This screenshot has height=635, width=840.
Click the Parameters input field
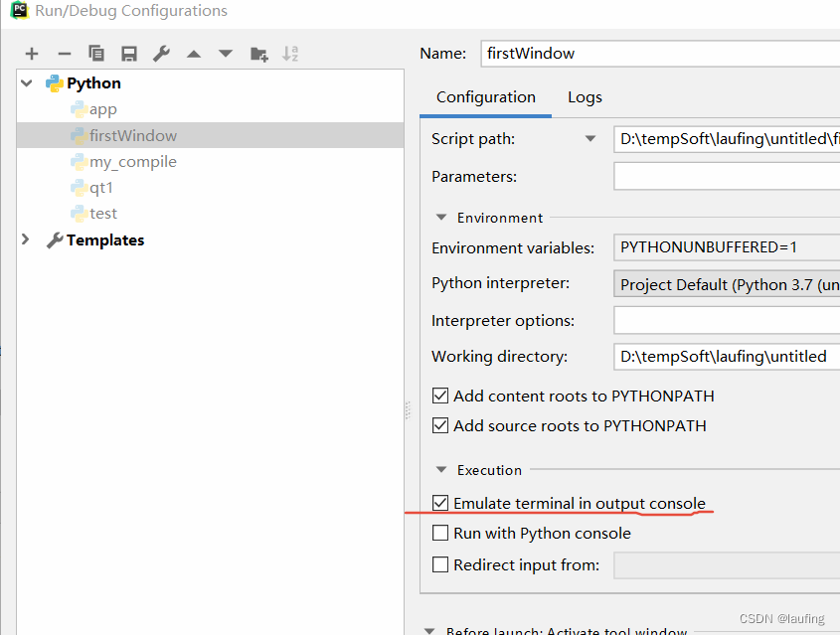pyautogui.click(x=727, y=177)
